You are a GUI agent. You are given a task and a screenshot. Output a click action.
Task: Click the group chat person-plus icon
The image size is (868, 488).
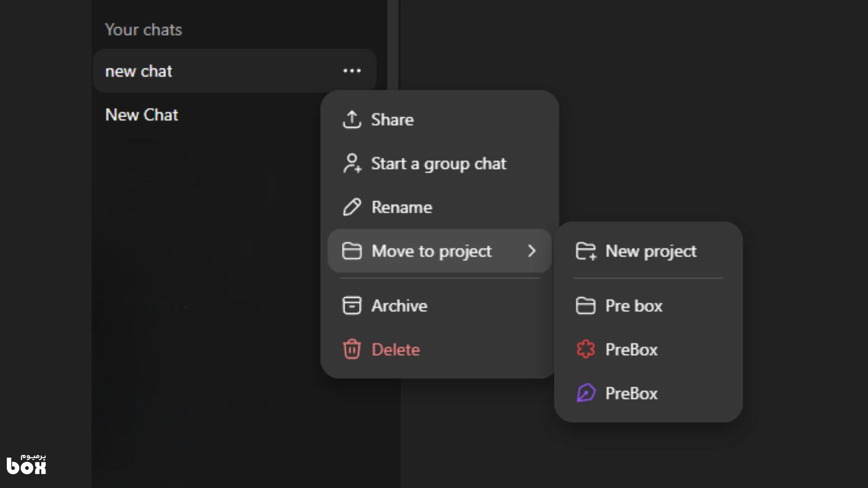click(x=352, y=164)
